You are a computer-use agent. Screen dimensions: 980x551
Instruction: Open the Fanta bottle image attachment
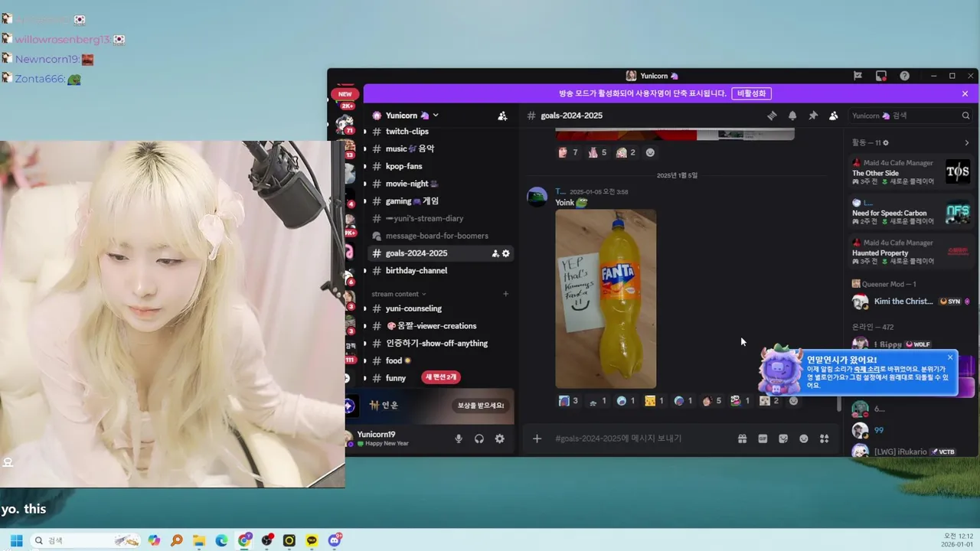(x=606, y=298)
